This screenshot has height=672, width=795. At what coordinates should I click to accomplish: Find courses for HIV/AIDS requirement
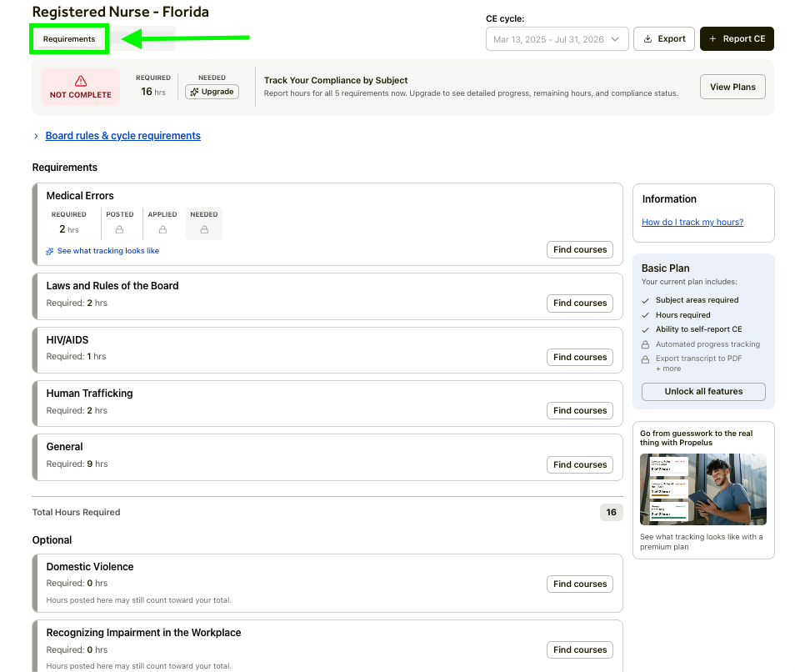pos(579,357)
